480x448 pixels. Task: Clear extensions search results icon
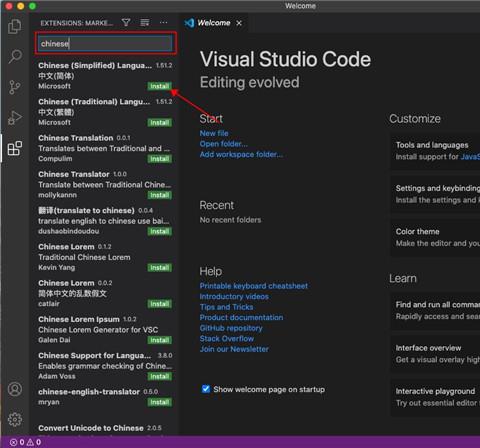[x=145, y=22]
